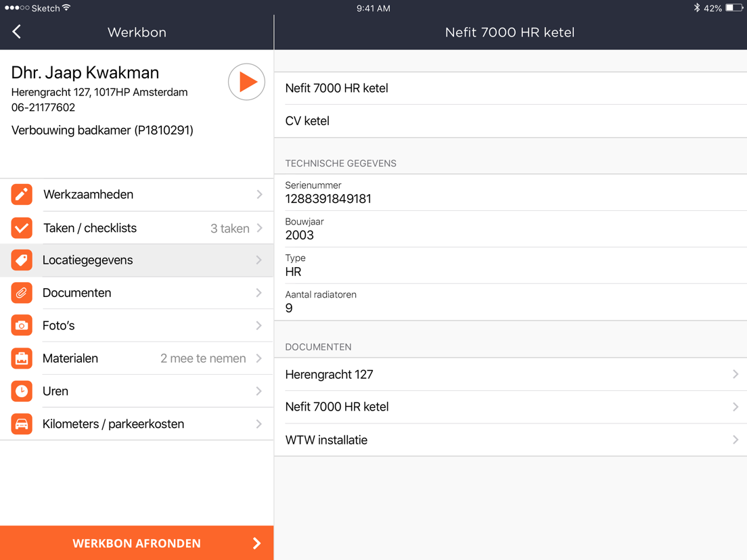Open the WTW installatie document
Viewport: 747px width, 560px height.
coord(511,440)
